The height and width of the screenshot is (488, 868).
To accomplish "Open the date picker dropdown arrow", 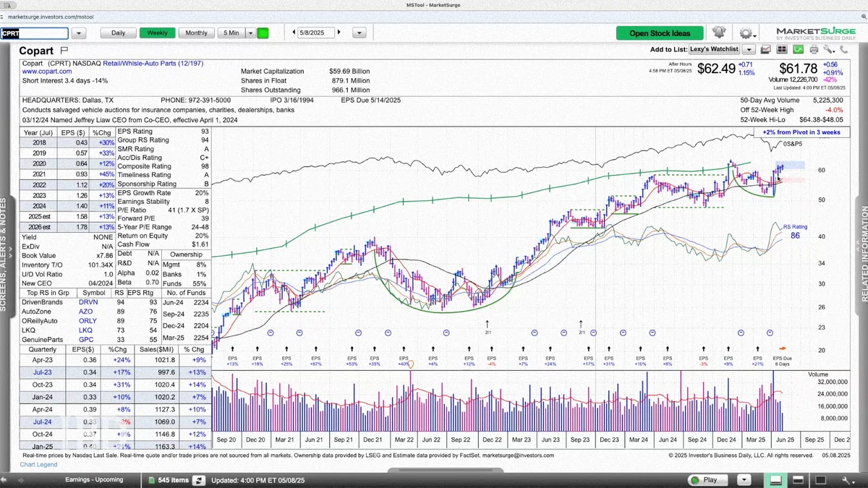I will [x=359, y=33].
